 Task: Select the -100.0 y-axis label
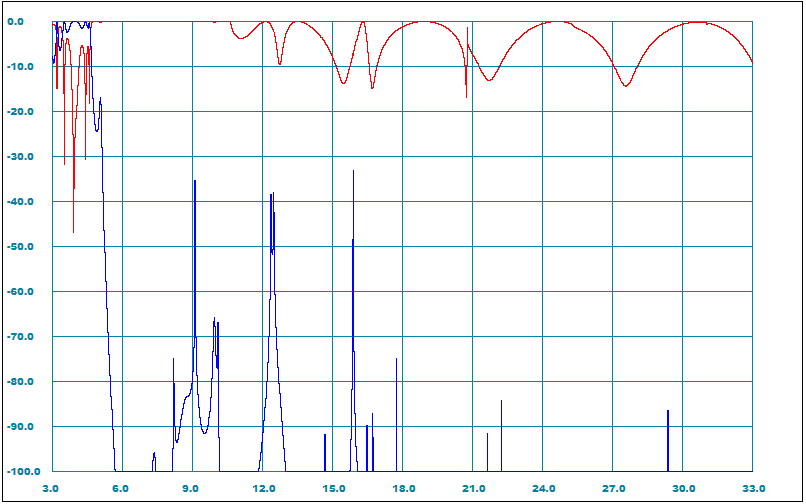point(20,472)
